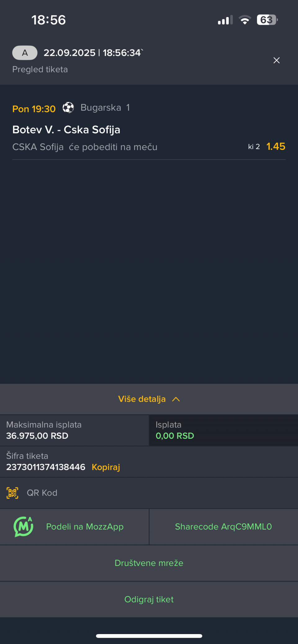Open the 'QR Kod' row
298x644 pixels.
click(x=42, y=493)
